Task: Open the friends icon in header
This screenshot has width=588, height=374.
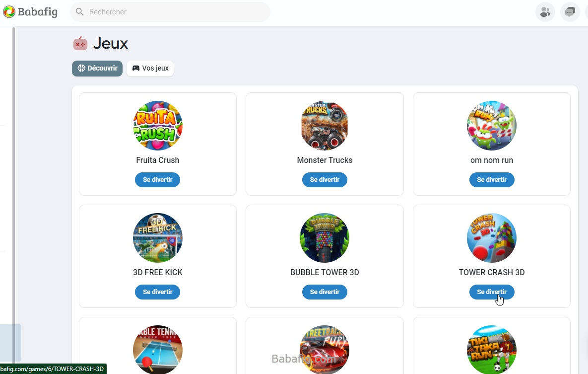Action: 545,12
